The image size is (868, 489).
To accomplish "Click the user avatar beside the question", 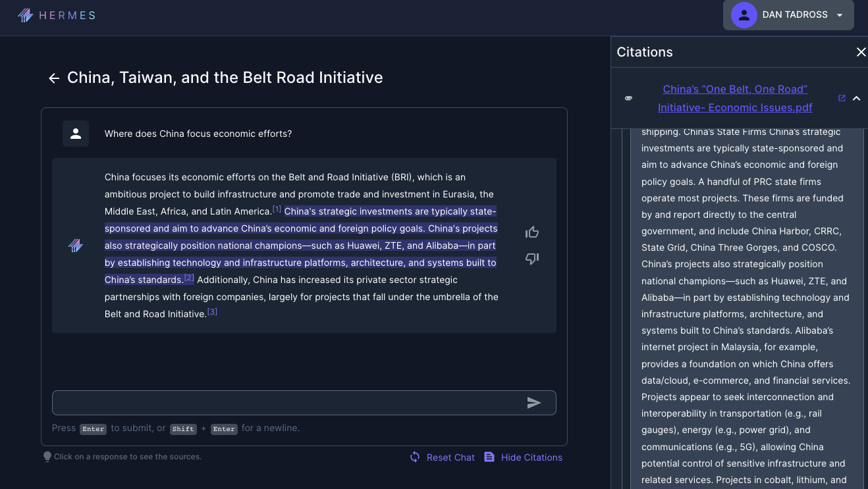I will (x=76, y=134).
